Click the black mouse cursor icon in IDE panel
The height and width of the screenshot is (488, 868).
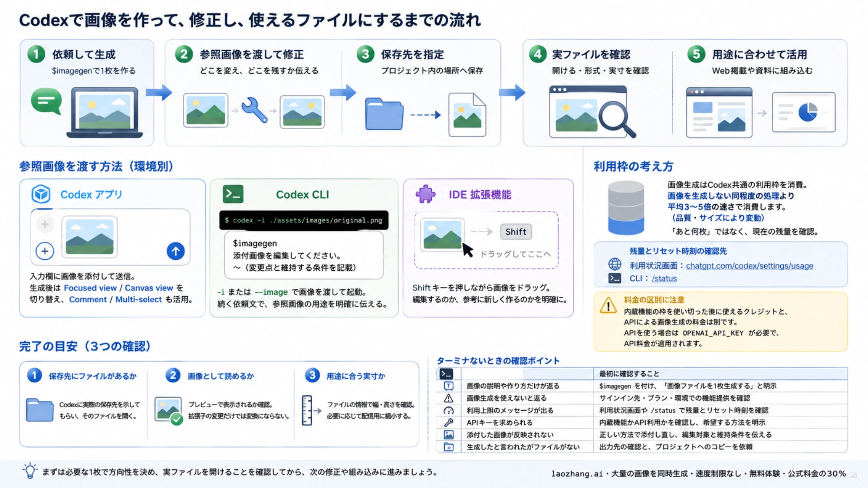467,250
